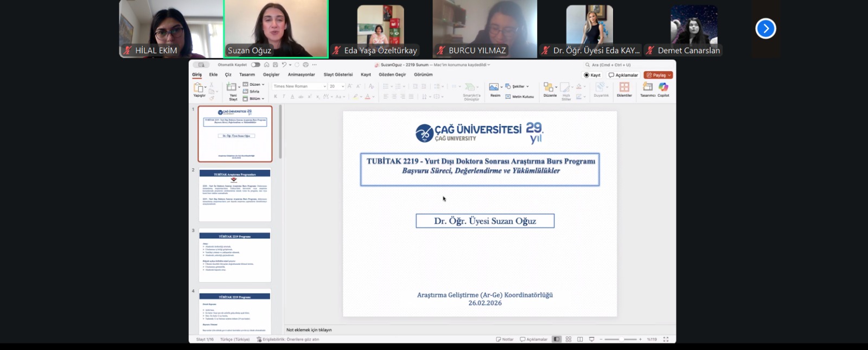
Task: Click the Paylaş share button
Action: click(x=658, y=75)
